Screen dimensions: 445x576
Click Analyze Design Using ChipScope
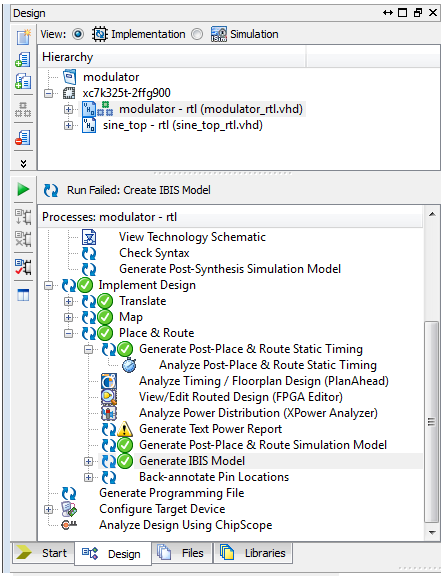pos(186,525)
